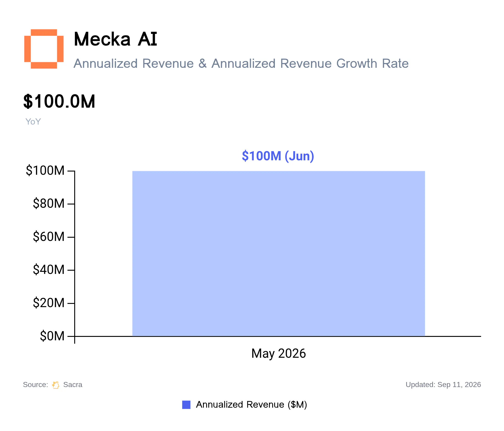Click the May 2026 axis label
The height and width of the screenshot is (431, 504).
pyautogui.click(x=279, y=353)
